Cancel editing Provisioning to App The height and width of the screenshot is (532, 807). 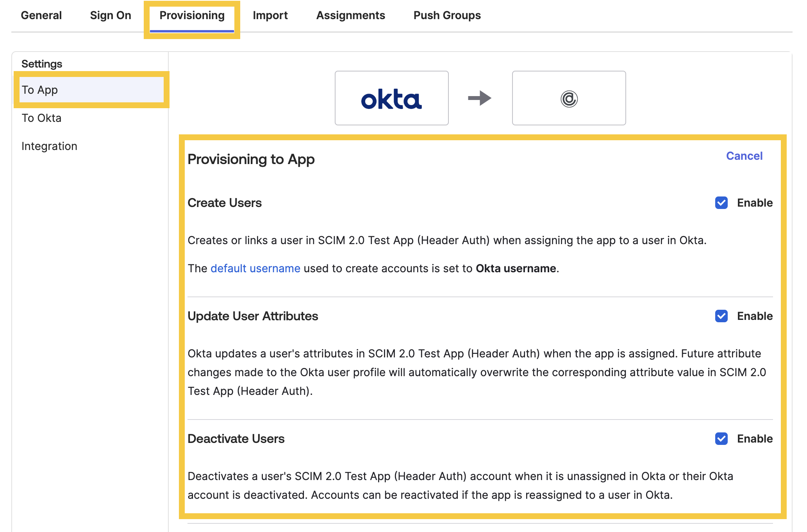(x=744, y=156)
